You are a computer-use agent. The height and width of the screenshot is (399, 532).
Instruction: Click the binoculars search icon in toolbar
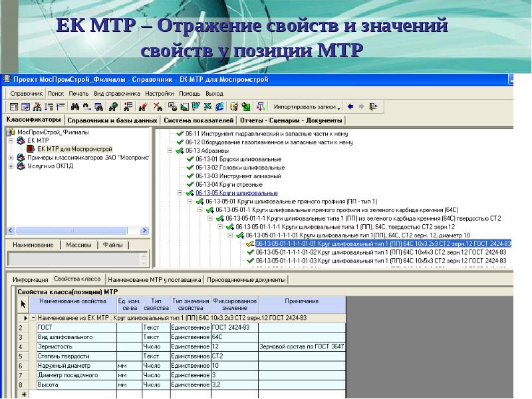pyautogui.click(x=75, y=106)
